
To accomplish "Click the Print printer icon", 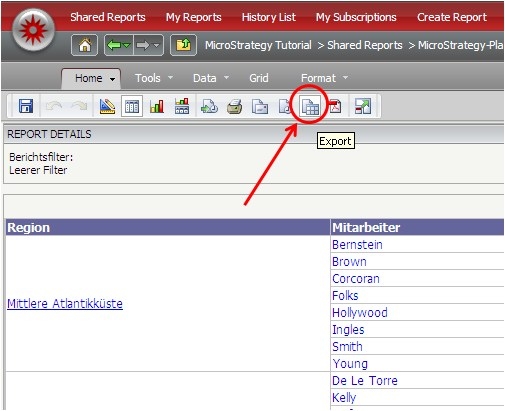I will [x=234, y=107].
